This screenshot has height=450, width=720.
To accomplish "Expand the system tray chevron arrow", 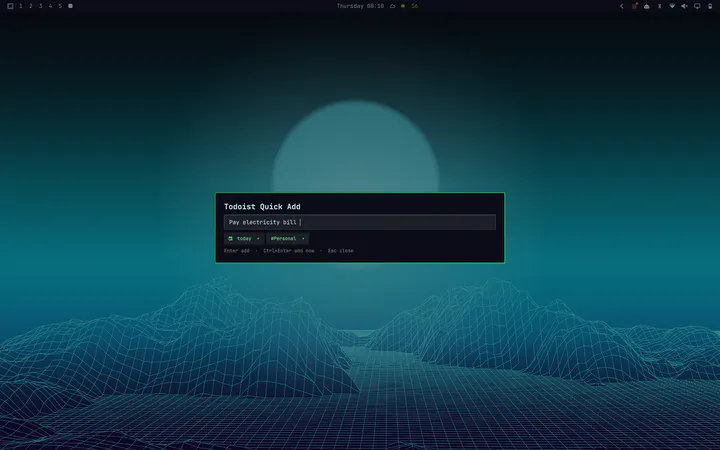I will (622, 6).
